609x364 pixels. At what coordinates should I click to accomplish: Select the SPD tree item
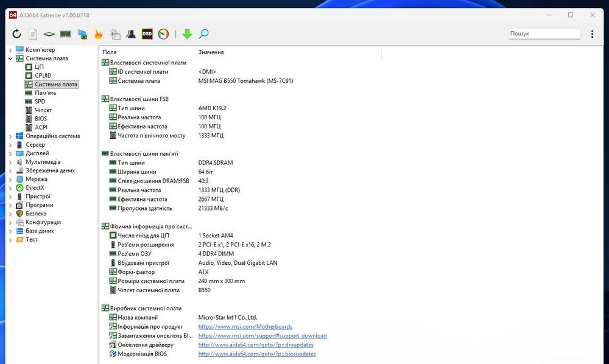[x=40, y=101]
